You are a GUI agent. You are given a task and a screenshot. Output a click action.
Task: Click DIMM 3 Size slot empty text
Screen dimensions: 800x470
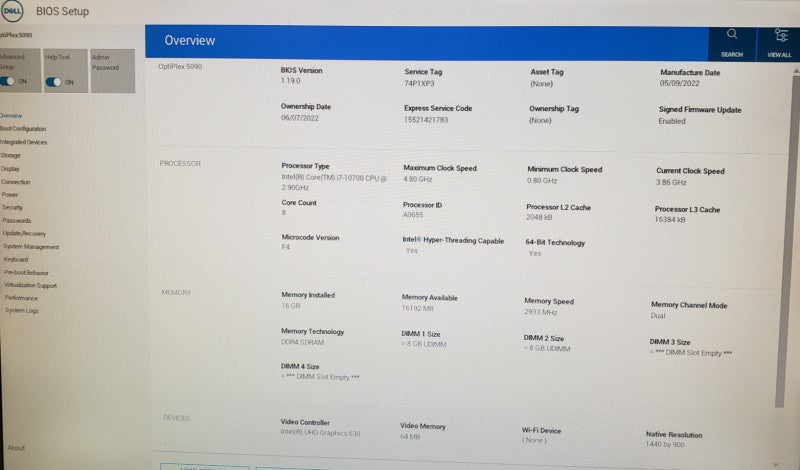(x=691, y=353)
